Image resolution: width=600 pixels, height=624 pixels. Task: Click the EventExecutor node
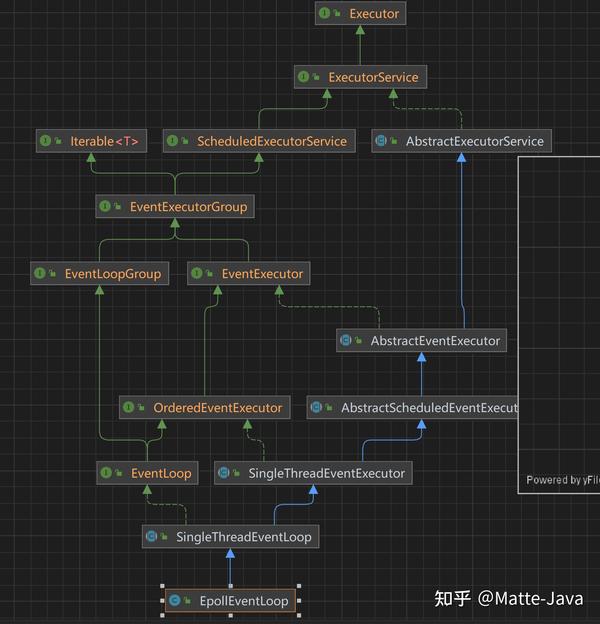click(249, 273)
